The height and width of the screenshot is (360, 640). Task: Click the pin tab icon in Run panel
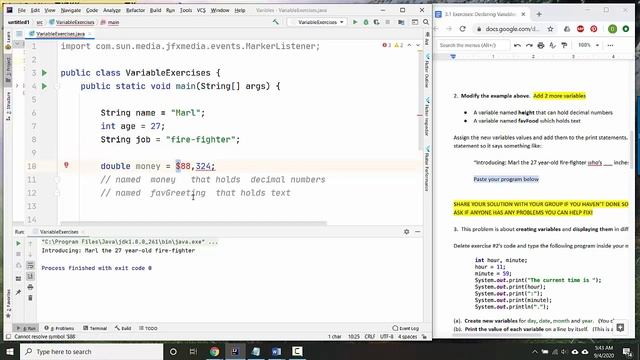[18, 292]
